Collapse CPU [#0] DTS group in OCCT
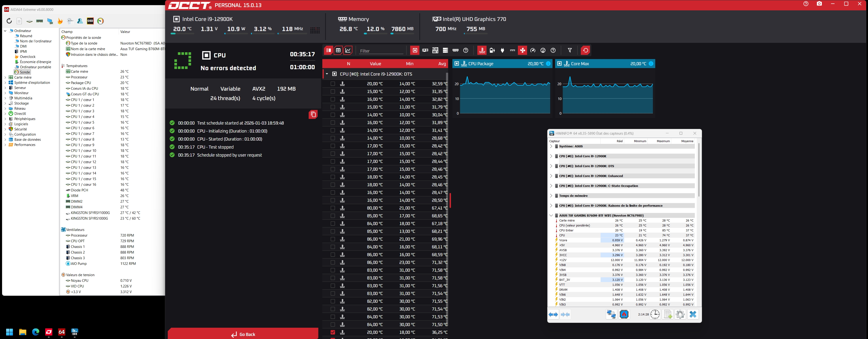Viewport: 868px width, 339px height. [327, 74]
